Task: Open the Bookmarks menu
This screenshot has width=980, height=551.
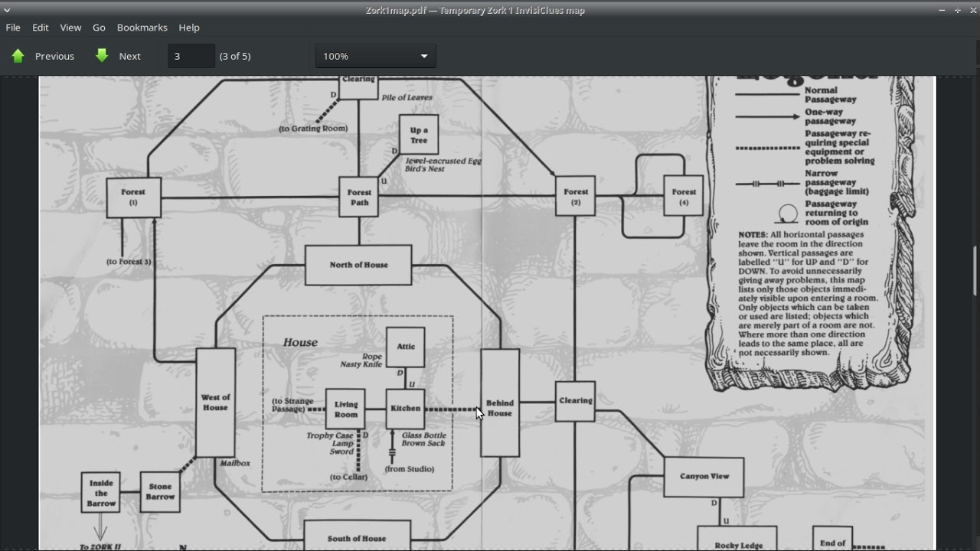Action: click(x=142, y=28)
